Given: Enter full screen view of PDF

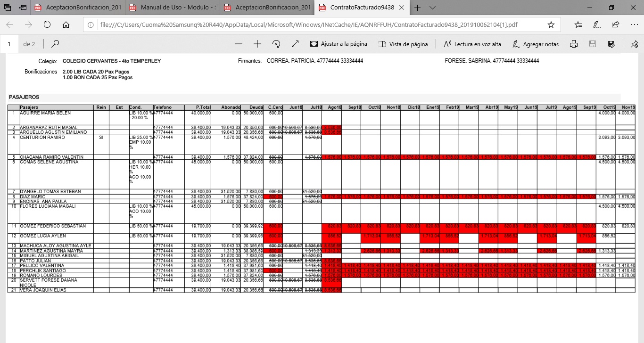Looking at the screenshot, I should pyautogui.click(x=295, y=44).
